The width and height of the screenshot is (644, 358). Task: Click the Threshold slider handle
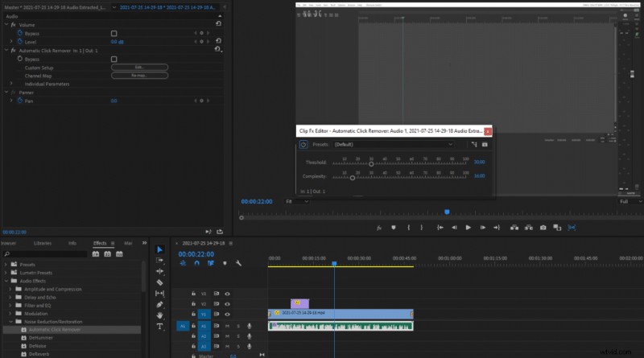[x=371, y=164]
